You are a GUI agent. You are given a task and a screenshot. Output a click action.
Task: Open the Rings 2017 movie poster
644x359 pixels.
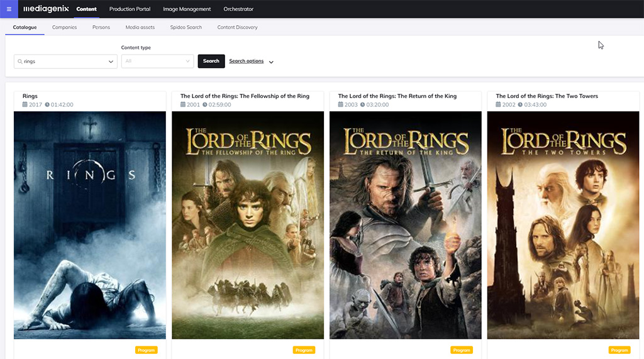coord(90,225)
